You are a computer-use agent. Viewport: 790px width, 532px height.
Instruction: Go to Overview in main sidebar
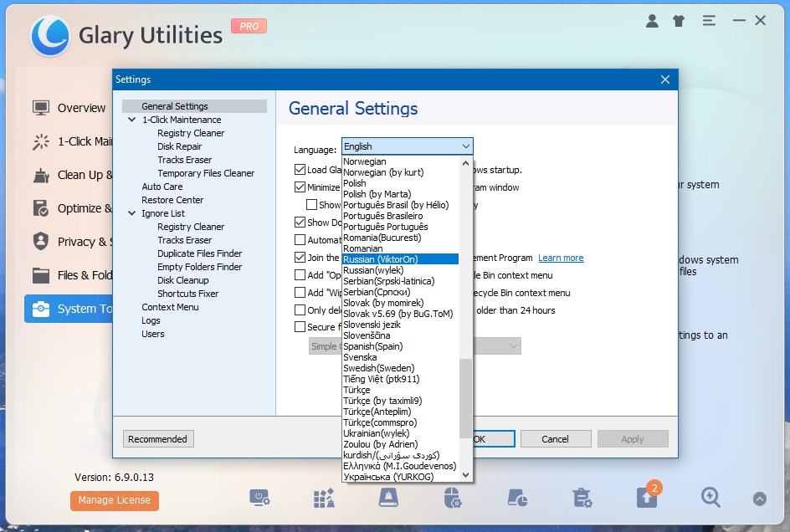[x=69, y=108]
